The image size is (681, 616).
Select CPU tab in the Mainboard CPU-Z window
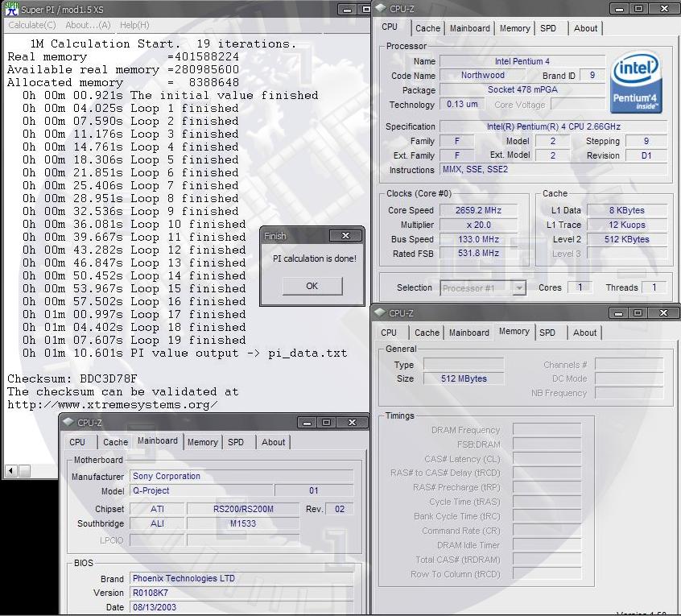pyautogui.click(x=77, y=442)
